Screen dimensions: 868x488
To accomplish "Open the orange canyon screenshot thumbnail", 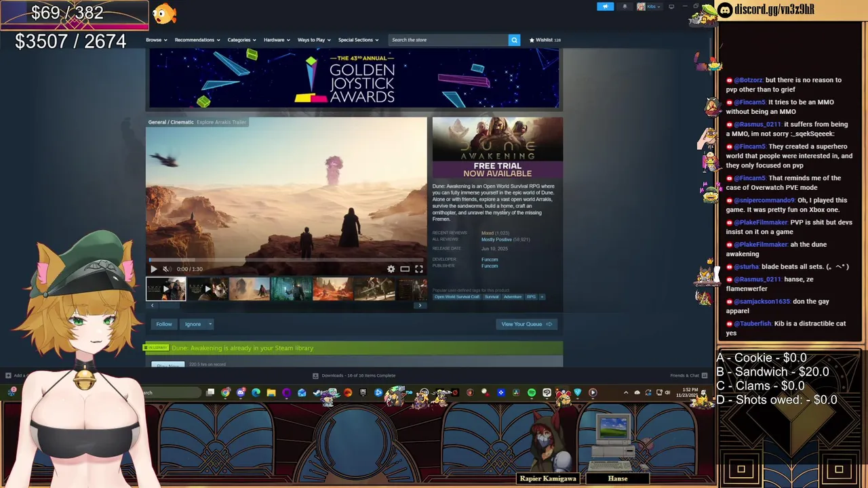I will point(332,289).
